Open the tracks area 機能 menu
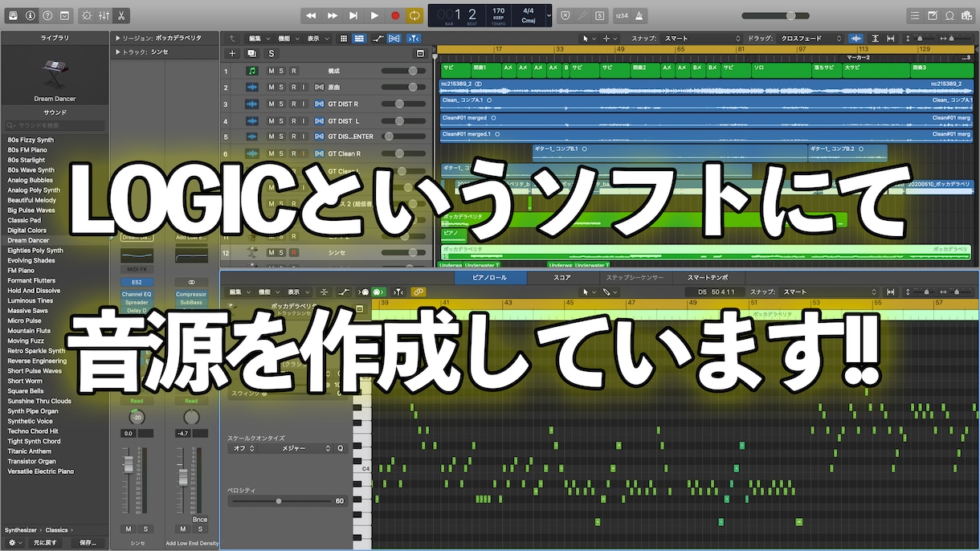This screenshot has width=980, height=551. tap(287, 38)
